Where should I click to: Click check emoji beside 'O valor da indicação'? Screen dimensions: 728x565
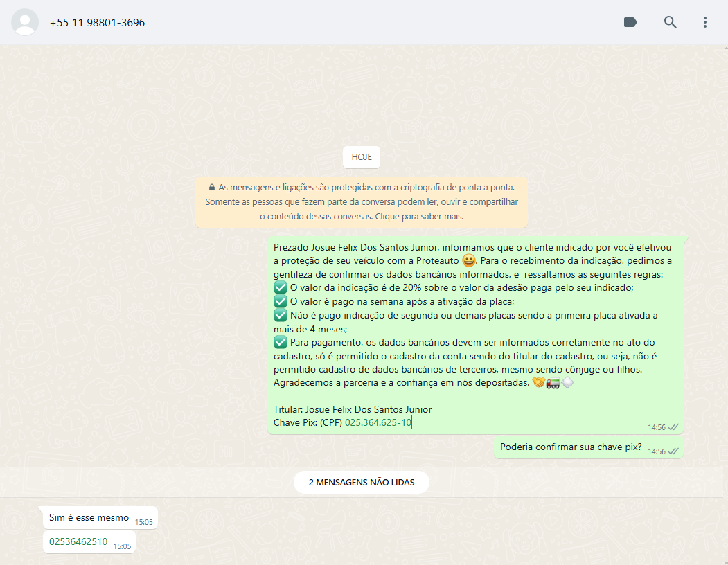(281, 287)
